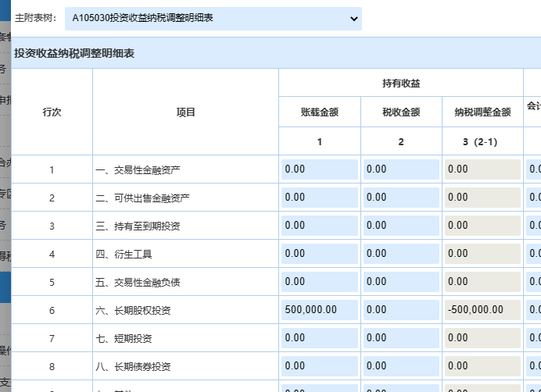The width and height of the screenshot is (541, 392).
Task: Focus 税收金额 field for 短期投资
Action: point(401,338)
